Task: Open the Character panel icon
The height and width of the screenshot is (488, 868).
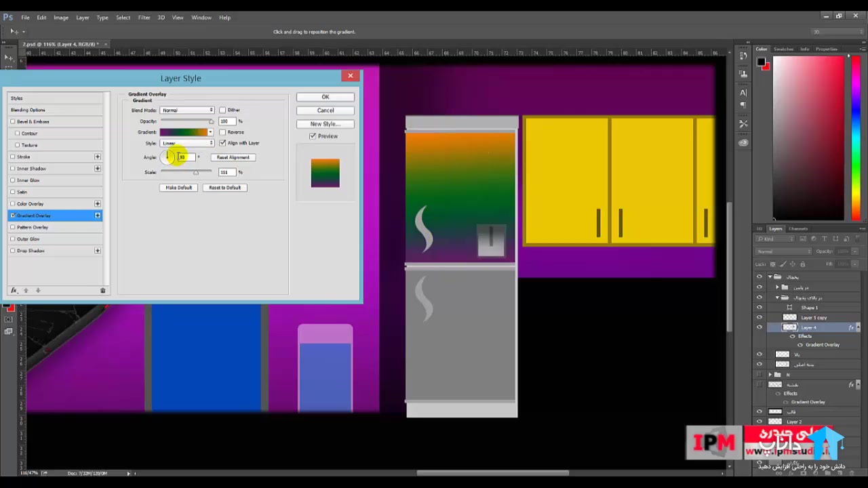Action: pyautogui.click(x=743, y=92)
